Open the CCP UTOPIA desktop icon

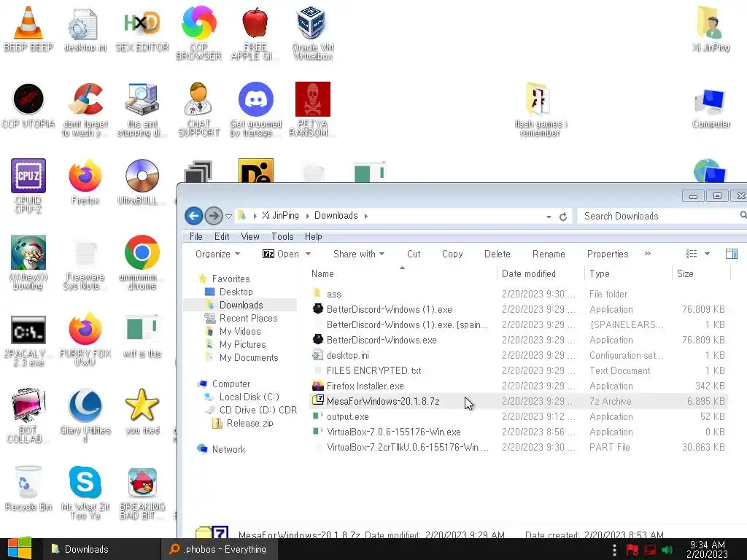pos(28,106)
